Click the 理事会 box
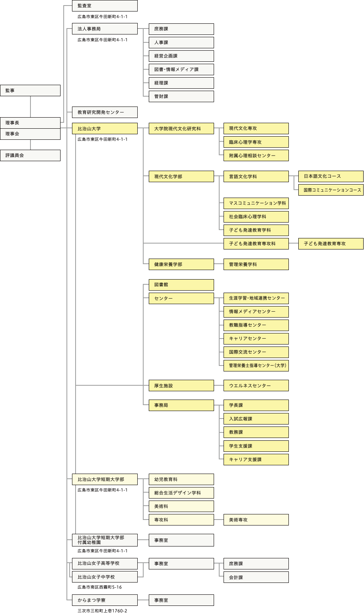364x613 pixels. 30,134
